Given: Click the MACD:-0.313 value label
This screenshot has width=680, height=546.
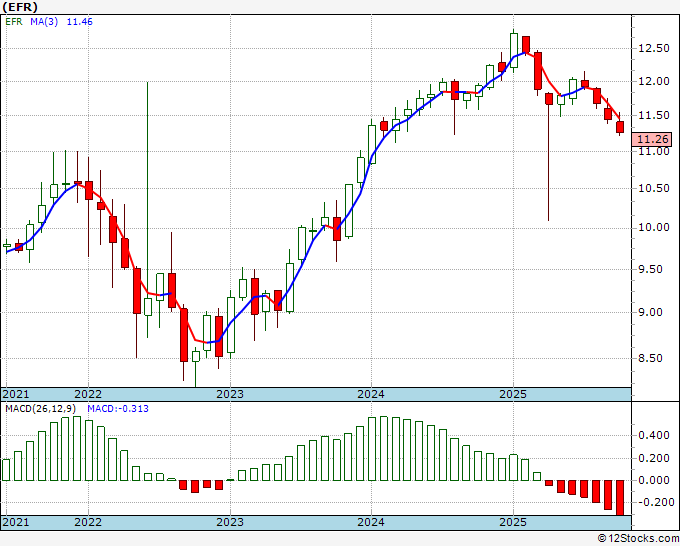Looking at the screenshot, I should (x=118, y=409).
